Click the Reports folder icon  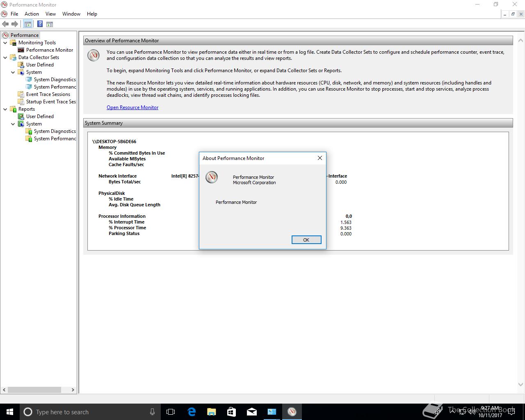pyautogui.click(x=13, y=109)
